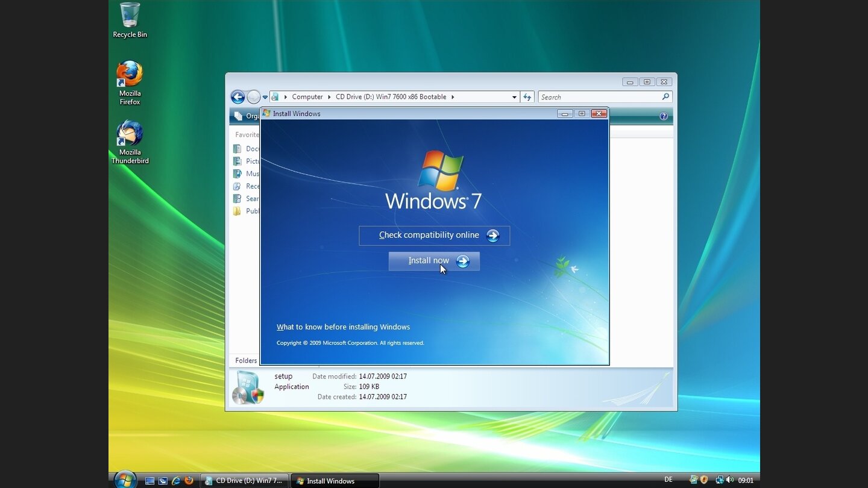Expand the Folders pane in Explorer
The width and height of the screenshot is (868, 488).
tap(245, 360)
